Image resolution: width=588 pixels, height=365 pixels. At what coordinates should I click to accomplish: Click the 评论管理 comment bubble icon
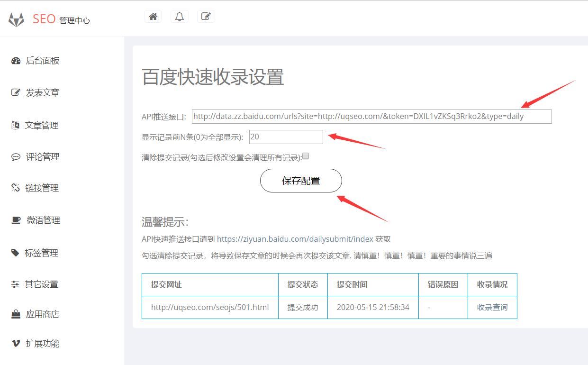(x=15, y=156)
